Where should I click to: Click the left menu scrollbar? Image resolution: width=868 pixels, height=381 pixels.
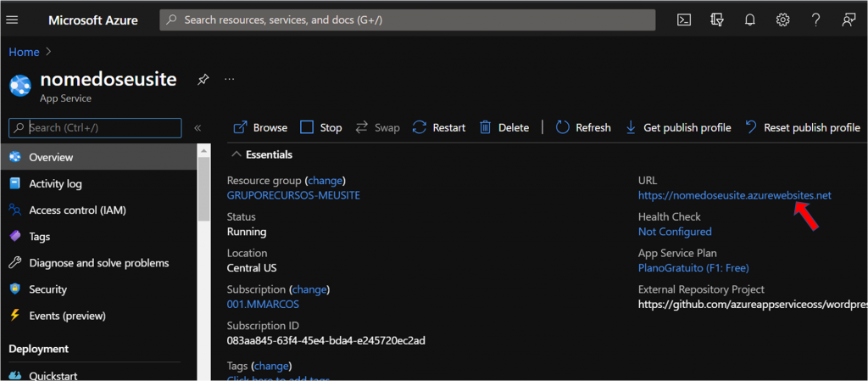203,188
